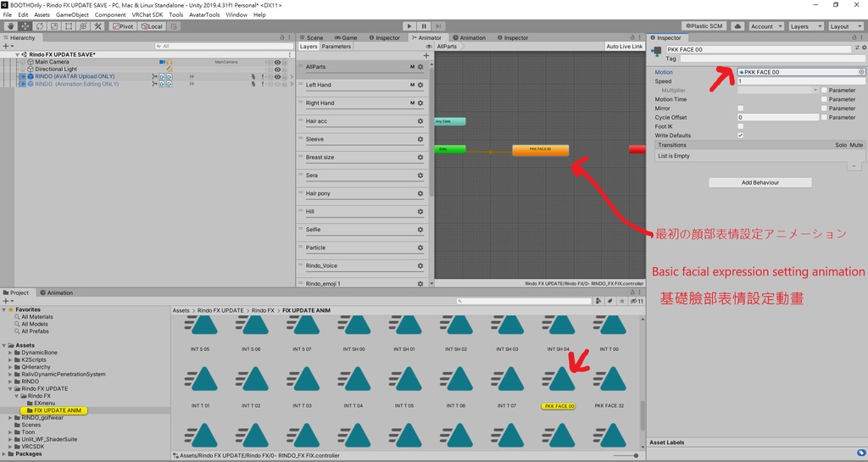868x462 pixels.
Task: Select the Move tool in toolbar
Action: click(25, 26)
